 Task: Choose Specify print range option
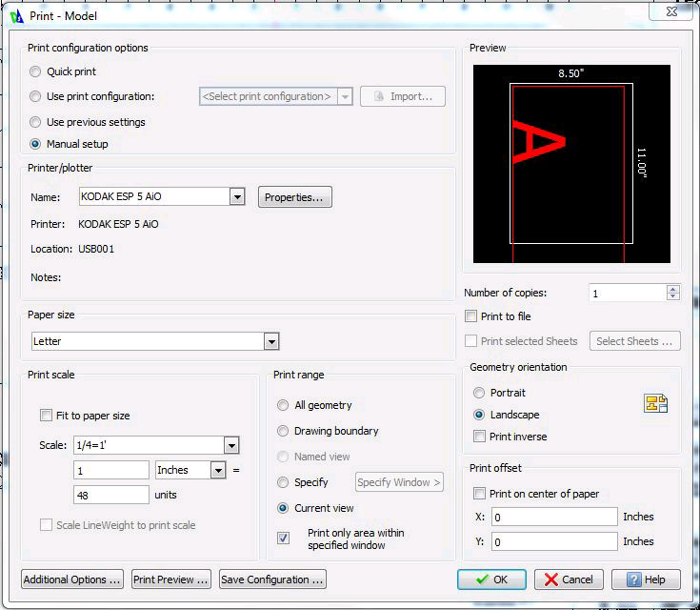283,482
